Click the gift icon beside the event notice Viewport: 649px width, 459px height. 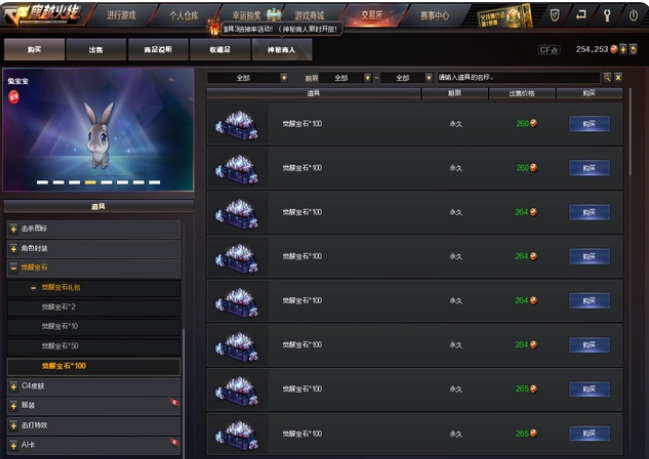214,27
